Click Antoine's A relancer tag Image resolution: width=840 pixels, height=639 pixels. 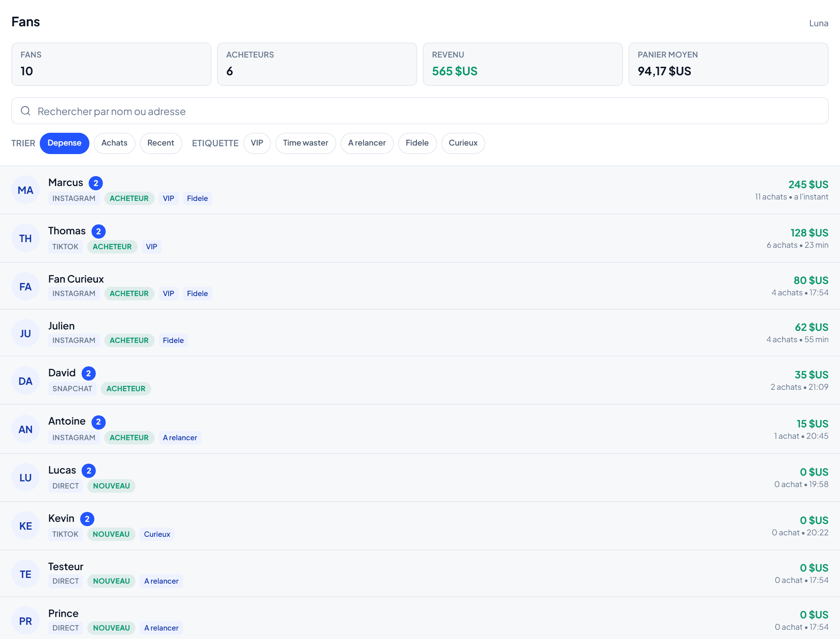(x=180, y=437)
